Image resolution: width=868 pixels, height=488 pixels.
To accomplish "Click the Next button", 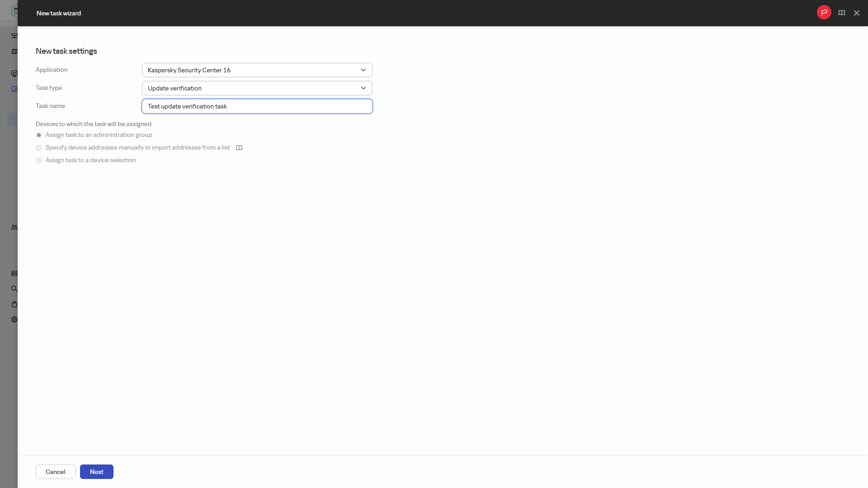I will (x=97, y=472).
